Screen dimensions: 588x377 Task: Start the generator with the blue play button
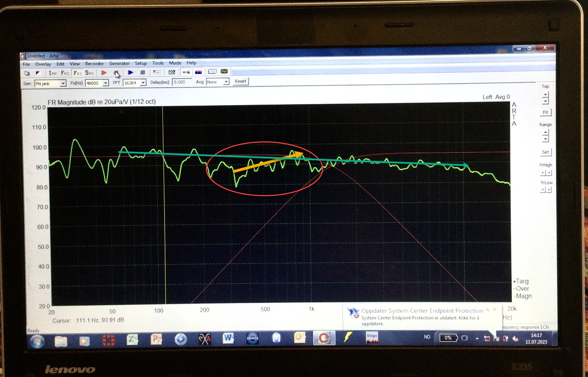pyautogui.click(x=131, y=72)
